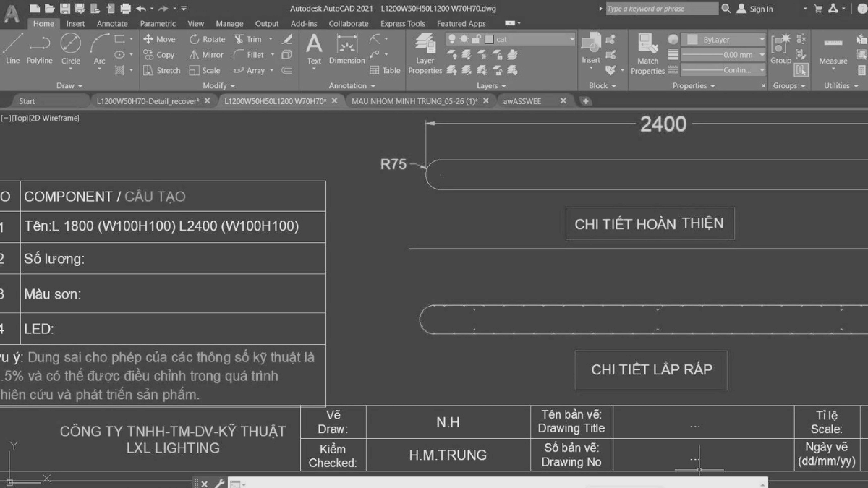Viewport: 868px width, 488px height.
Task: Switch to the MAU NHOM MINH TRUNG drawing tab
Action: (414, 101)
